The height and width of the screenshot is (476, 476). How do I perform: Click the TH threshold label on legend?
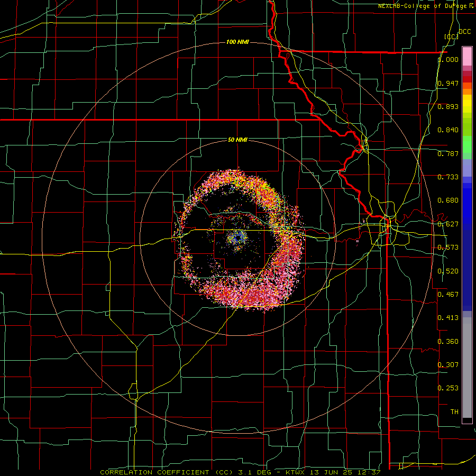click(454, 412)
